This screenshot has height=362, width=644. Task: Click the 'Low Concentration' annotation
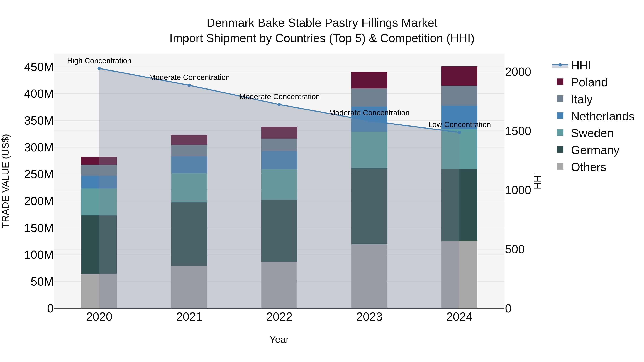pos(459,125)
